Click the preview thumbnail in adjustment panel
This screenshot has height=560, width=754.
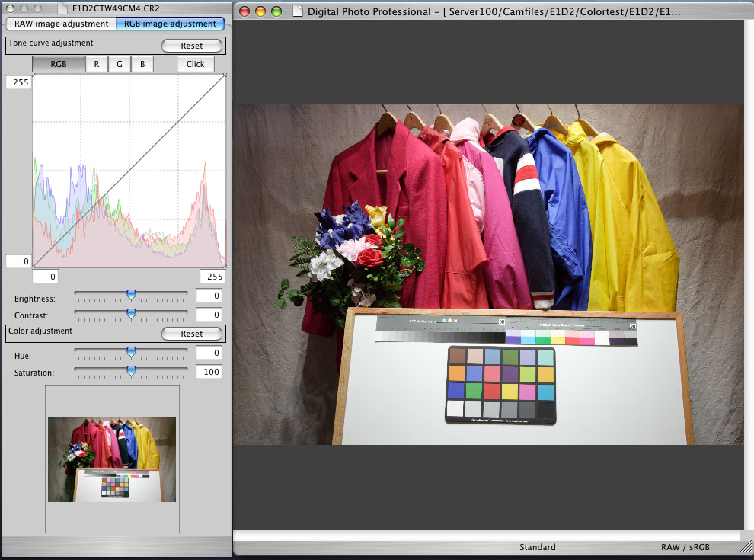click(x=112, y=459)
